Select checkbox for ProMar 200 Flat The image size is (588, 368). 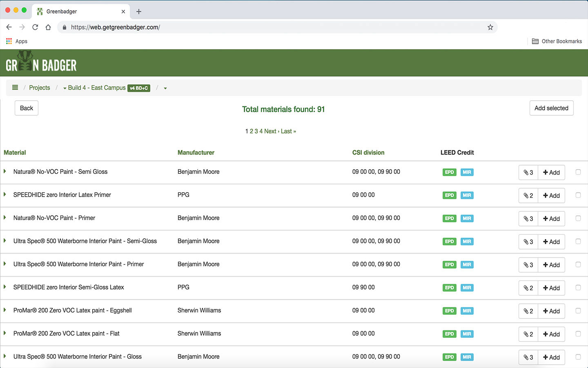coord(578,334)
